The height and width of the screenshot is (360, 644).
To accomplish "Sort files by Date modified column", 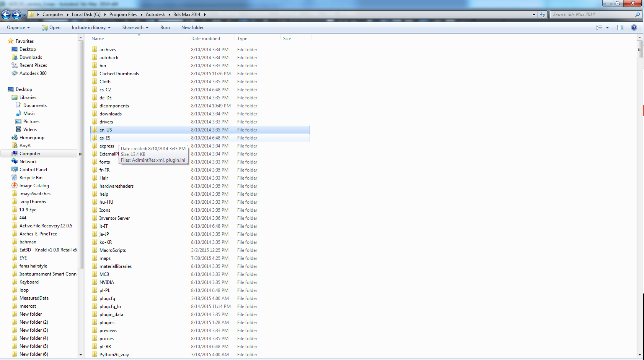I will coord(205,39).
